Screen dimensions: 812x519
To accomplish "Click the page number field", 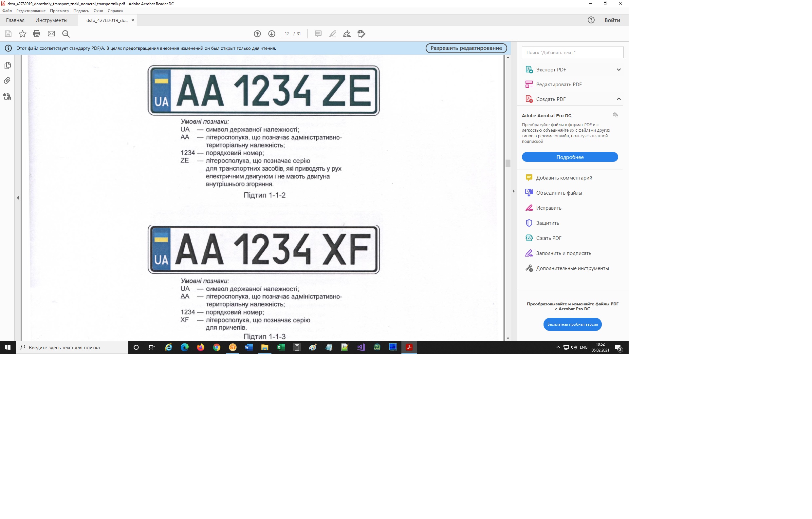I will point(286,34).
